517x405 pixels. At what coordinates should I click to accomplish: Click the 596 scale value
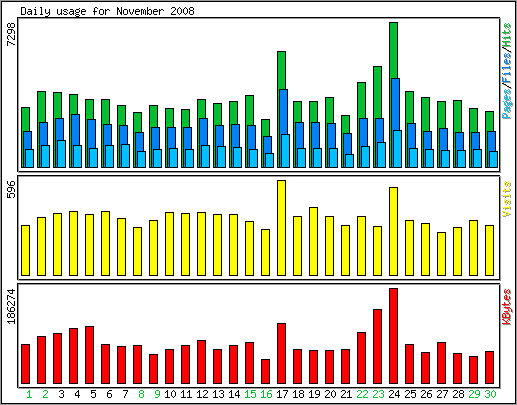point(11,189)
